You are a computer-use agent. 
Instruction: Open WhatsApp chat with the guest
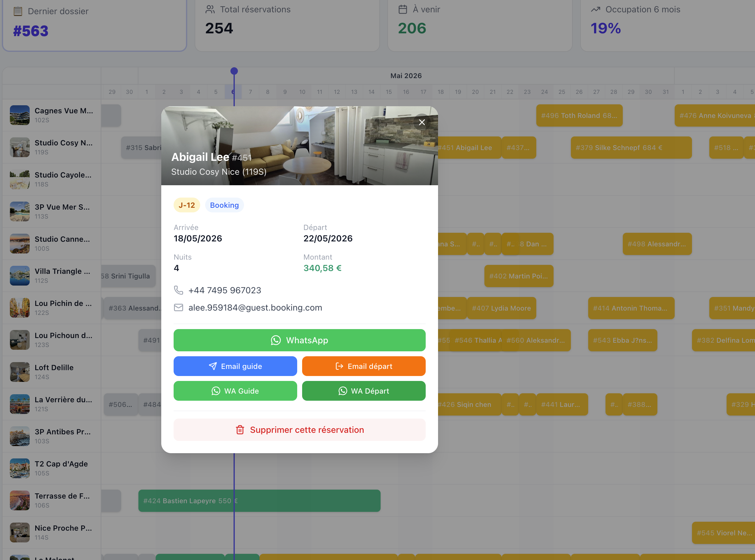(x=299, y=340)
